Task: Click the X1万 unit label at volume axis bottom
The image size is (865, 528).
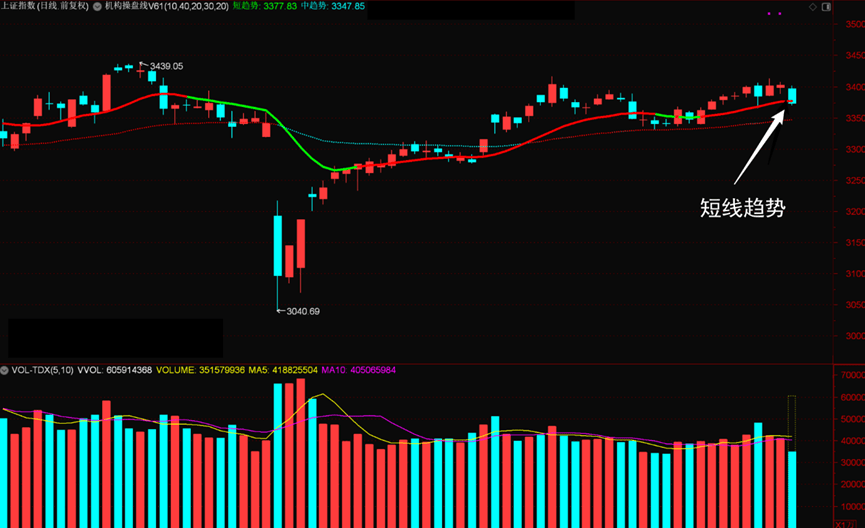Action: pyautogui.click(x=844, y=524)
